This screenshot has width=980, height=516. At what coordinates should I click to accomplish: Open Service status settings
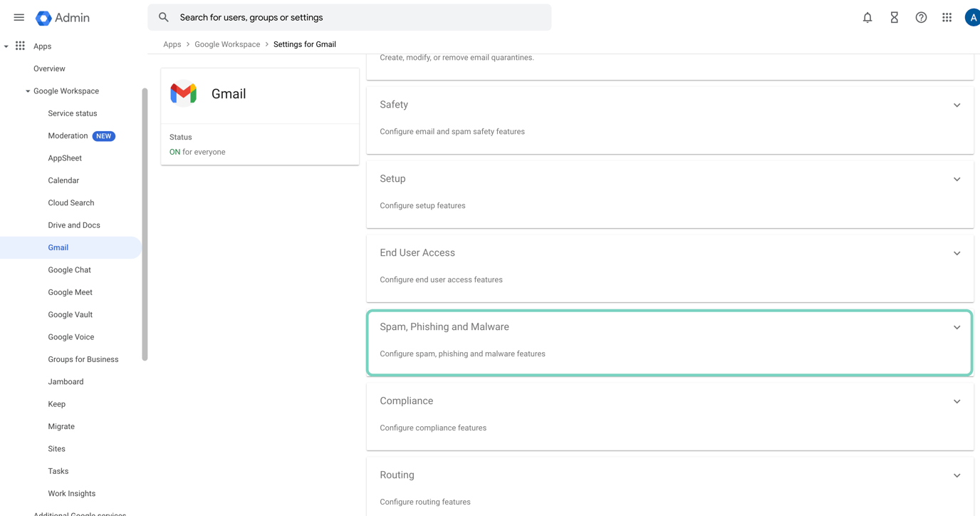pyautogui.click(x=72, y=113)
